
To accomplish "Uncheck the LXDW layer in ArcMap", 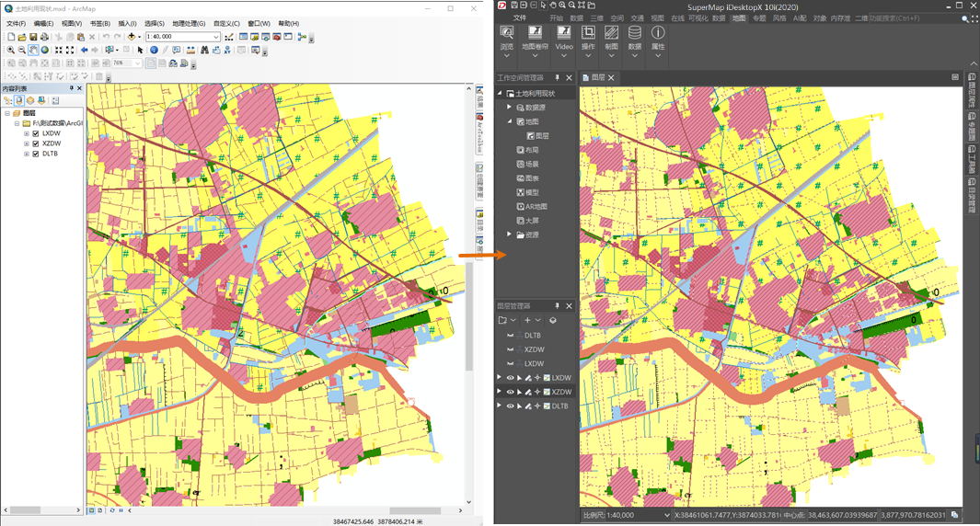I will (36, 133).
